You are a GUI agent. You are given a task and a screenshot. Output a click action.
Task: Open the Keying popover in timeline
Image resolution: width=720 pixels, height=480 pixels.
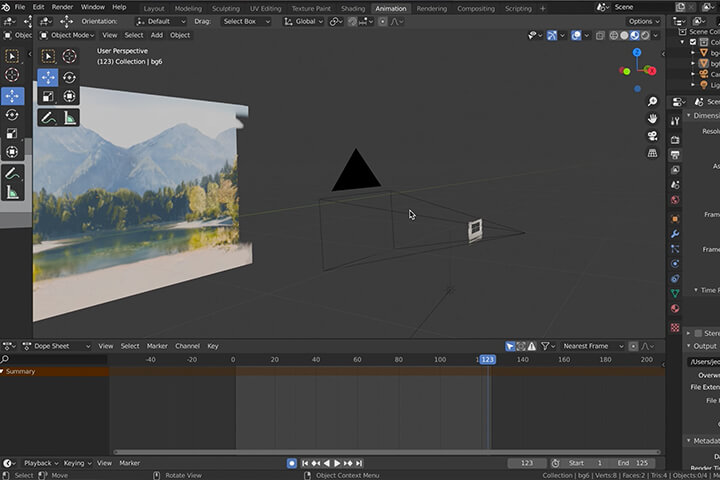[77, 463]
